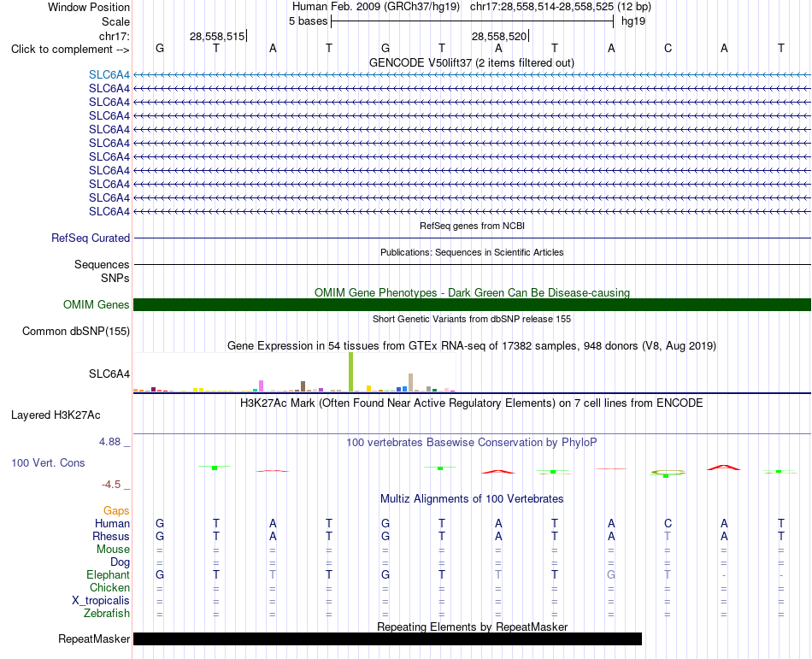Click the 'RepeatMasker' track label

tap(94, 639)
